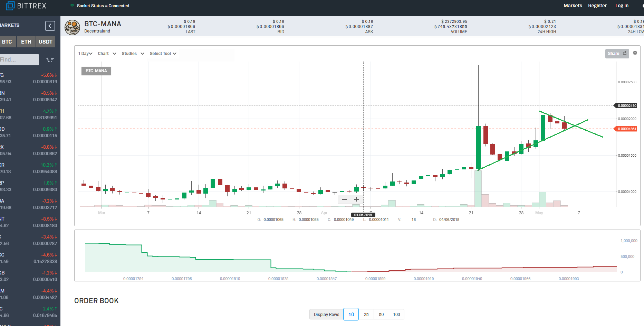
Task: Select 50 display rows for order book
Action: tap(381, 314)
